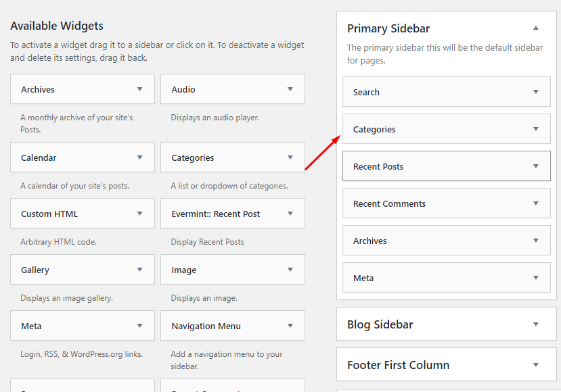Expand the Recent Posts widget settings
This screenshot has width=561, height=392.
[446, 166]
